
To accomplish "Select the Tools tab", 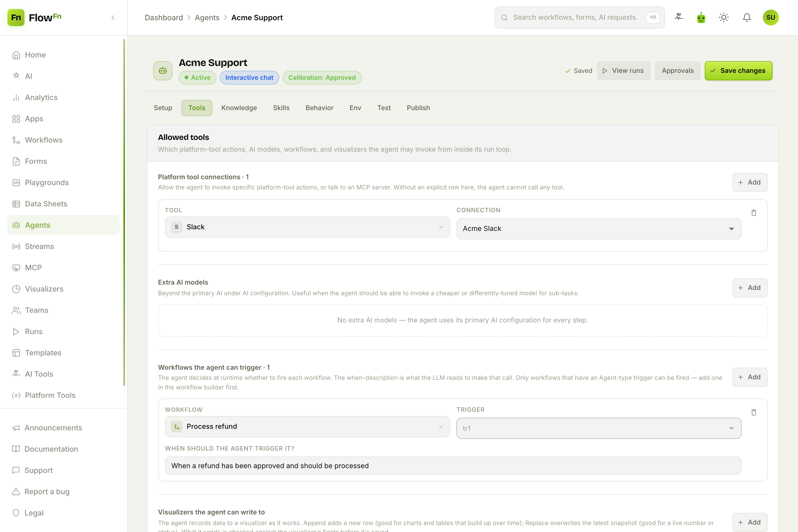I will [197, 108].
